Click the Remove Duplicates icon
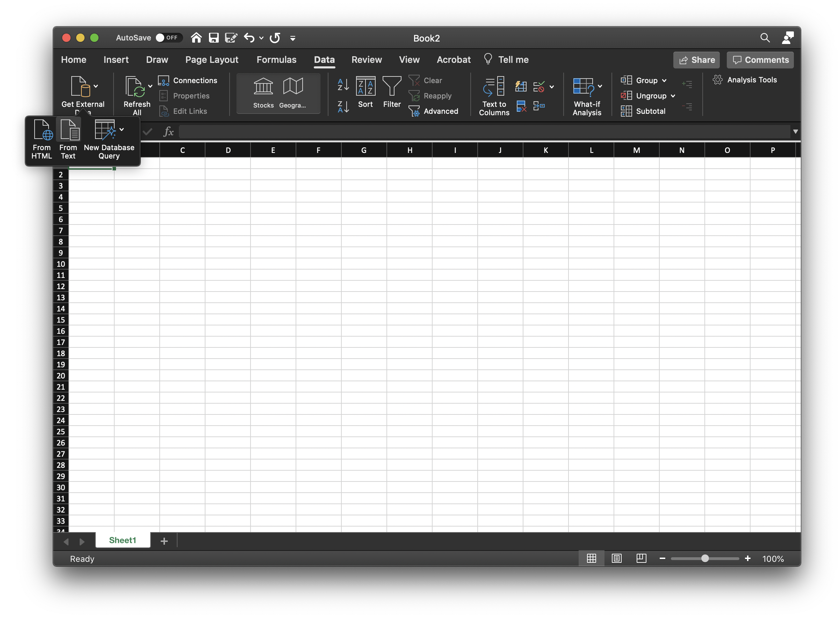Screen dimensions: 840x618 521,106
